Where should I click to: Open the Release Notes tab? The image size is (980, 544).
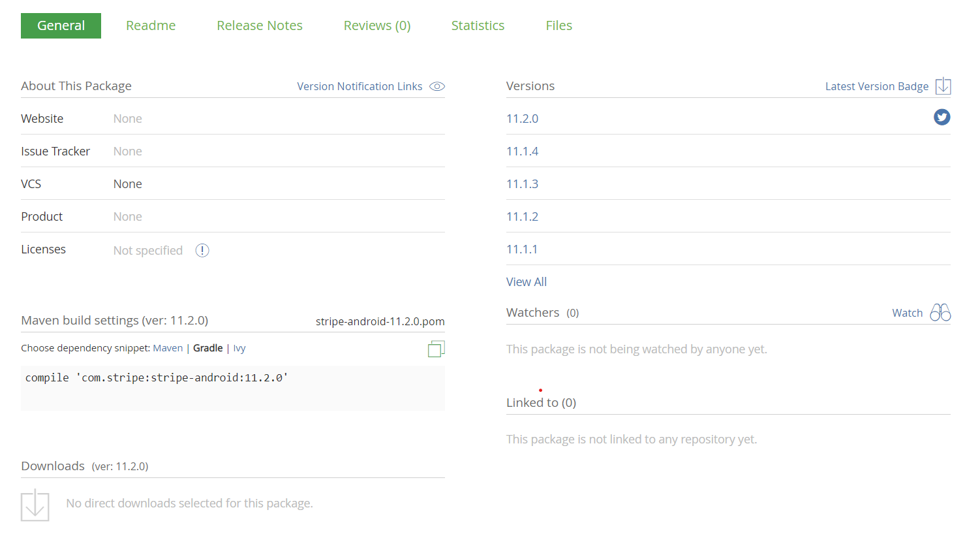260,25
